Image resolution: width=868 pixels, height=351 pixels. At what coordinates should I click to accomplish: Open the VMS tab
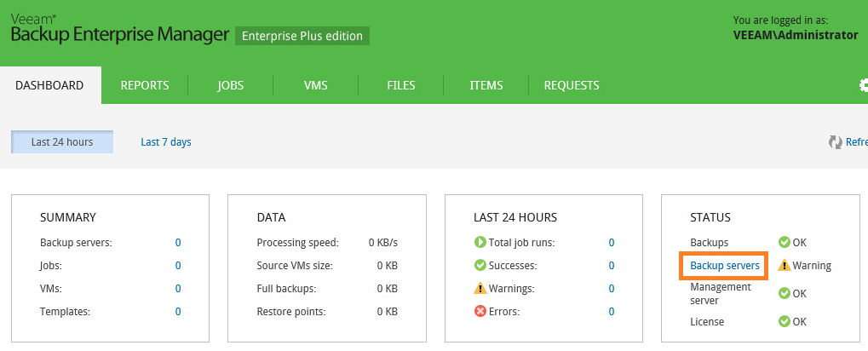(315, 86)
